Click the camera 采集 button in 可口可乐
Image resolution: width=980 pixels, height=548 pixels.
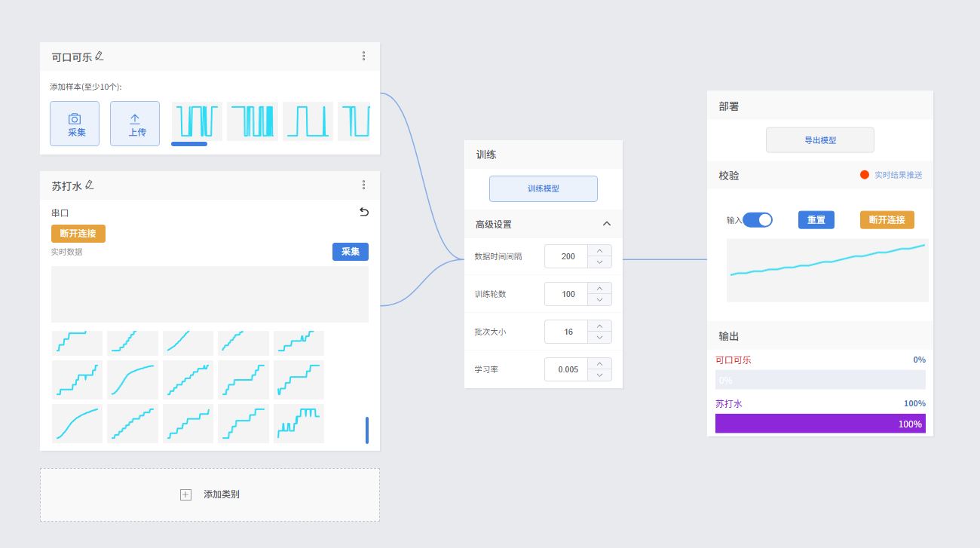pos(75,124)
